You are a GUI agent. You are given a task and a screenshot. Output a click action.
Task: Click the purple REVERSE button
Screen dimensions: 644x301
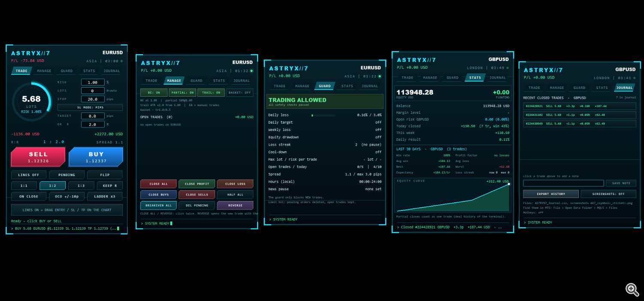(235, 205)
